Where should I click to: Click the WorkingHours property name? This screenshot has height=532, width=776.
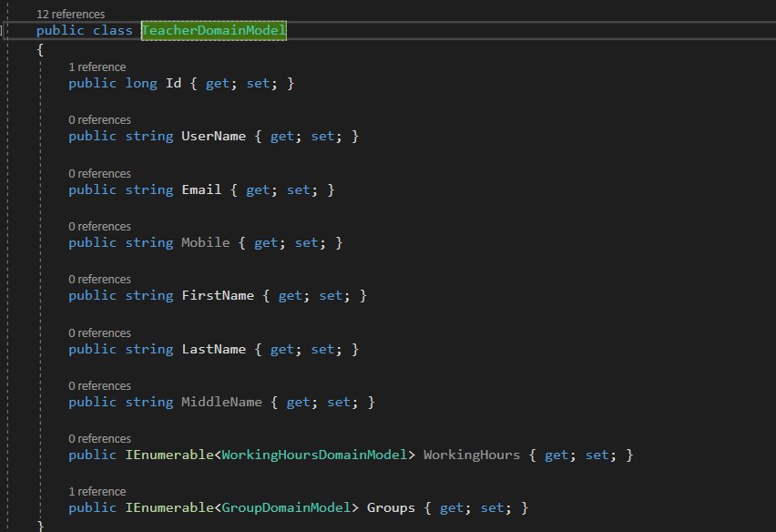[472, 455]
